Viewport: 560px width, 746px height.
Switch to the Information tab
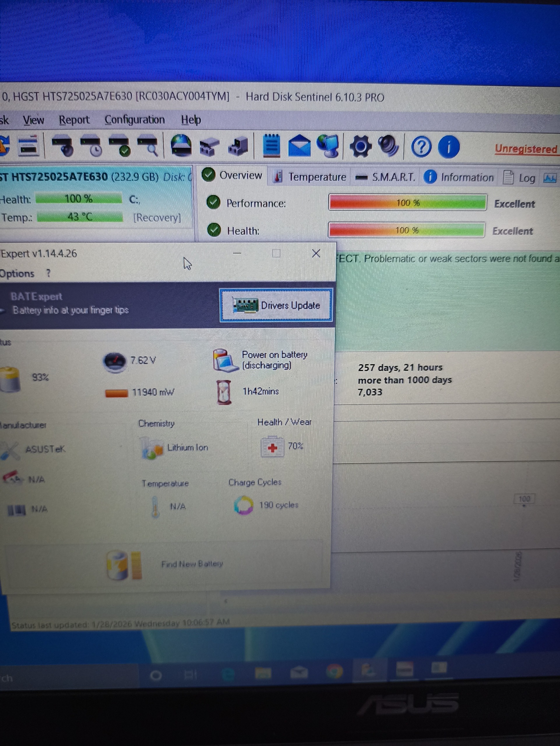[459, 177]
